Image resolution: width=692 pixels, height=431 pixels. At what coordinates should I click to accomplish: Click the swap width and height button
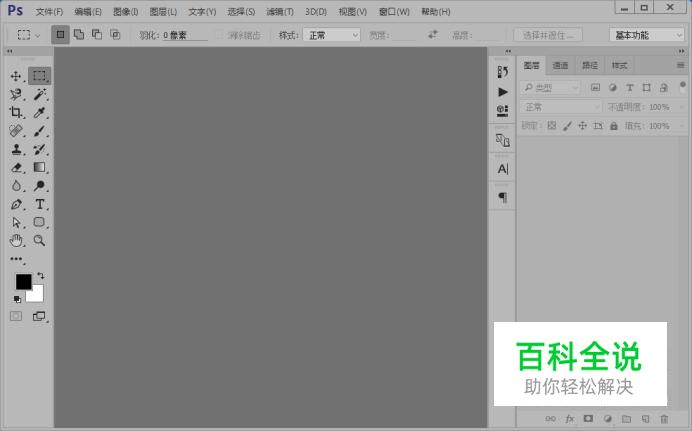[433, 34]
